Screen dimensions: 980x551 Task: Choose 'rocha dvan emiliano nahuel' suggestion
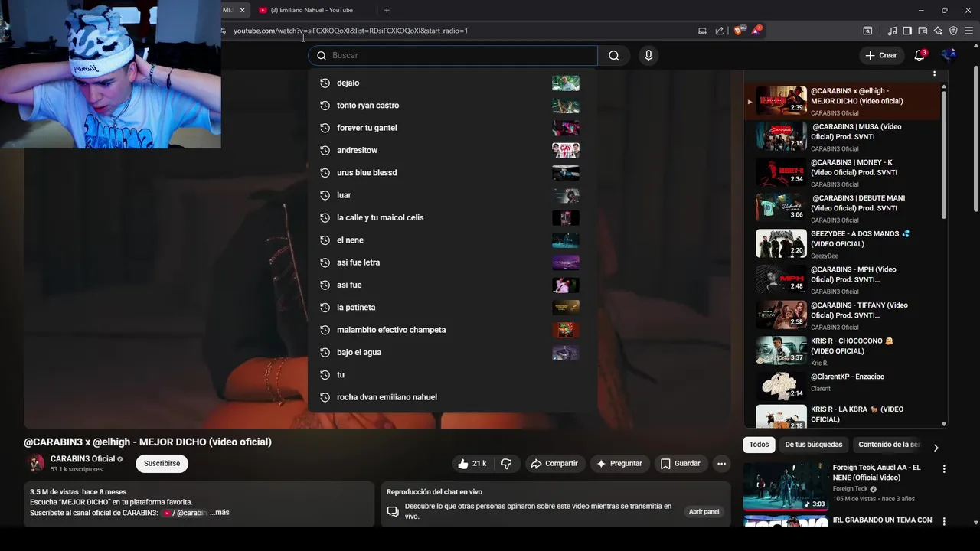click(452, 397)
